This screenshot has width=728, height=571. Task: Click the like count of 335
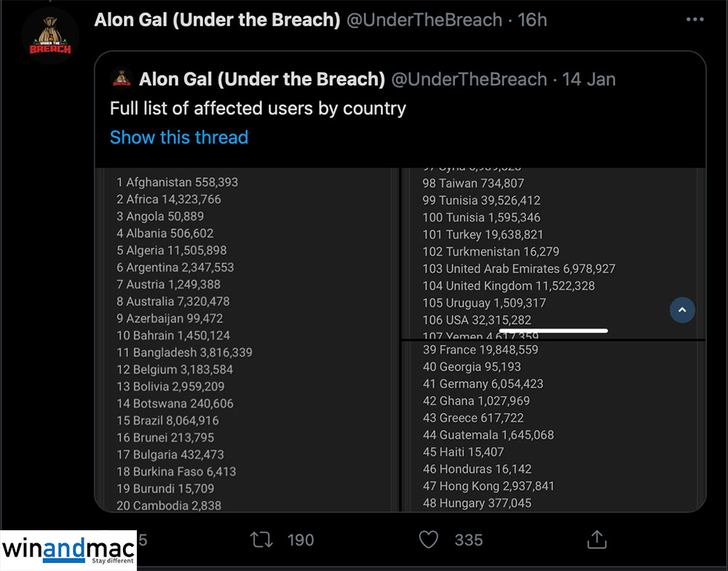pyautogui.click(x=468, y=540)
